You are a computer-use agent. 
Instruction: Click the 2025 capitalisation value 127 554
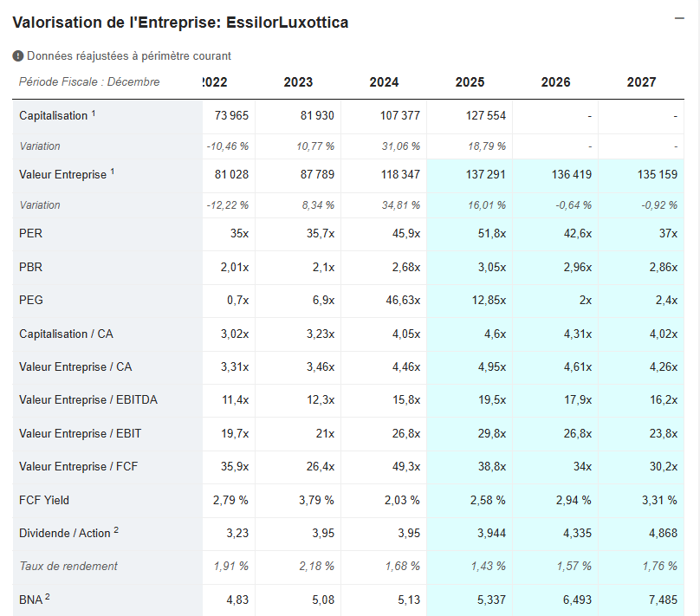pyautogui.click(x=485, y=116)
